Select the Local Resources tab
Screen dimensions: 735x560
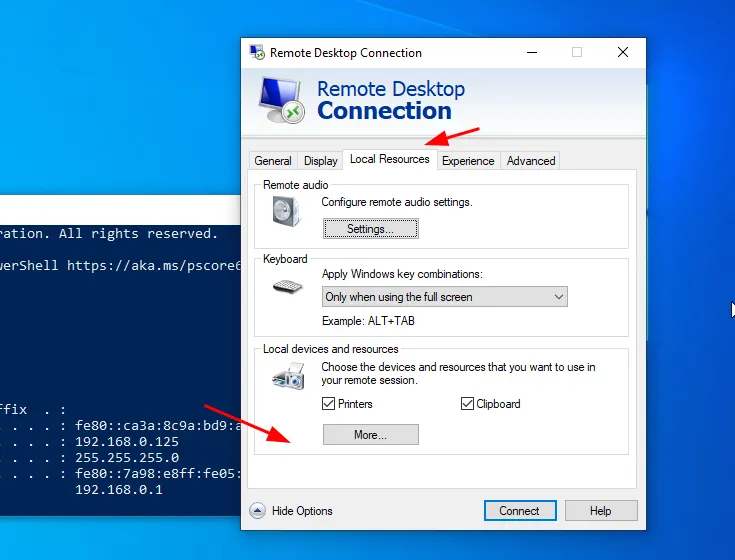[x=389, y=159]
